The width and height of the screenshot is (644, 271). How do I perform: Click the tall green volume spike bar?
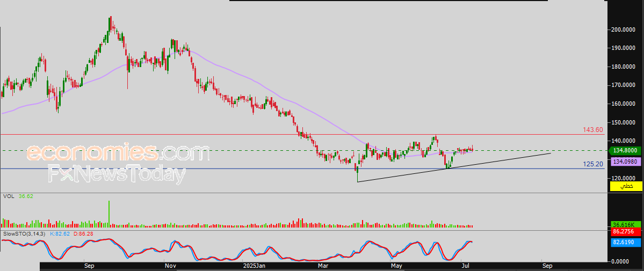point(109,214)
